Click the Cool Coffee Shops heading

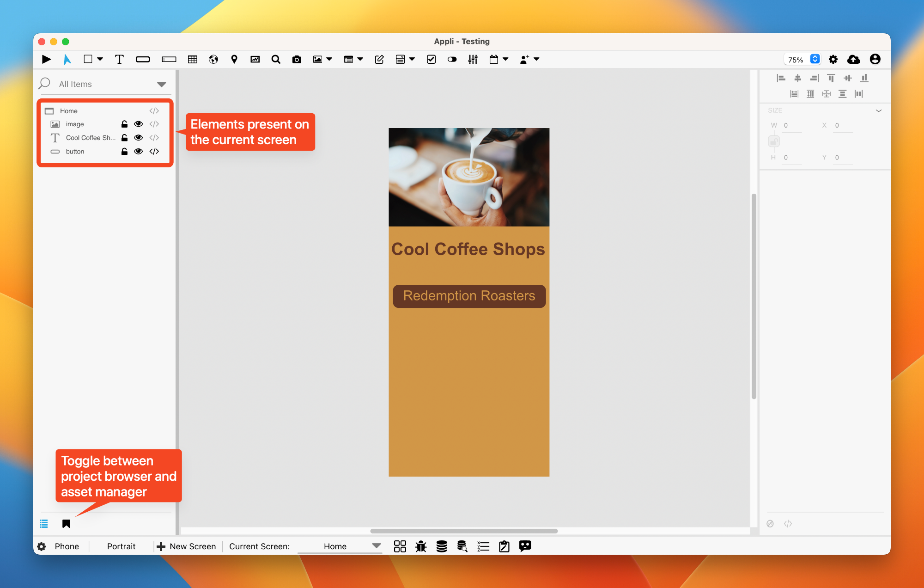468,249
